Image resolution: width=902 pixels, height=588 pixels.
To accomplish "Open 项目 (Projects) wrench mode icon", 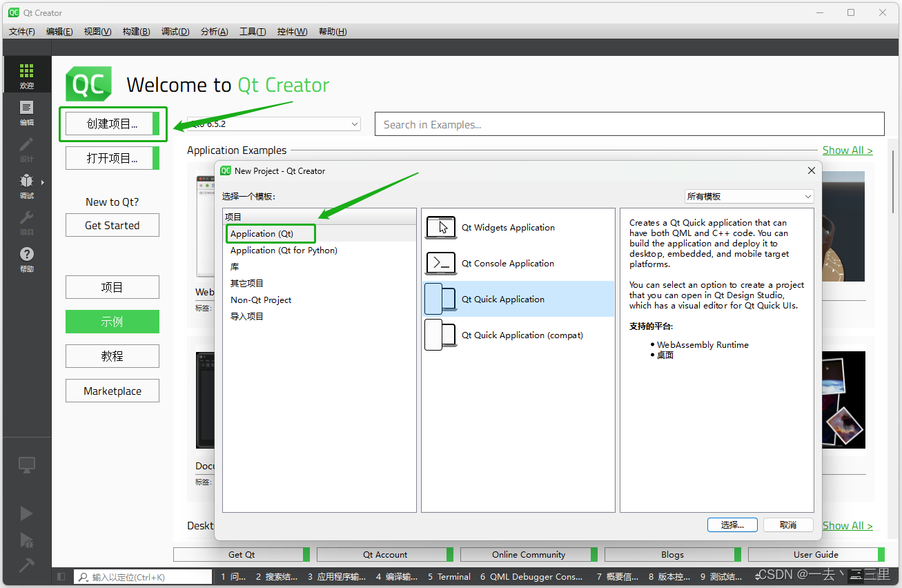I will coord(26,222).
